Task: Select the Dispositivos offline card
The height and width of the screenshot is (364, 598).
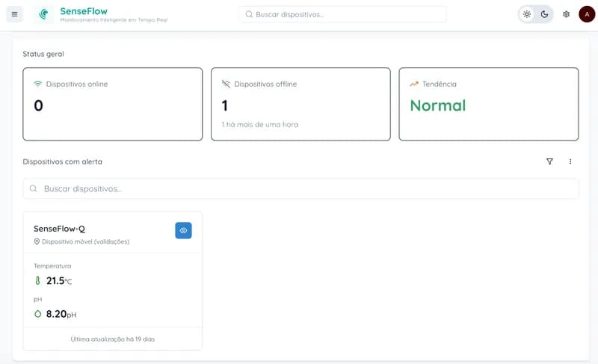Action: (300, 104)
